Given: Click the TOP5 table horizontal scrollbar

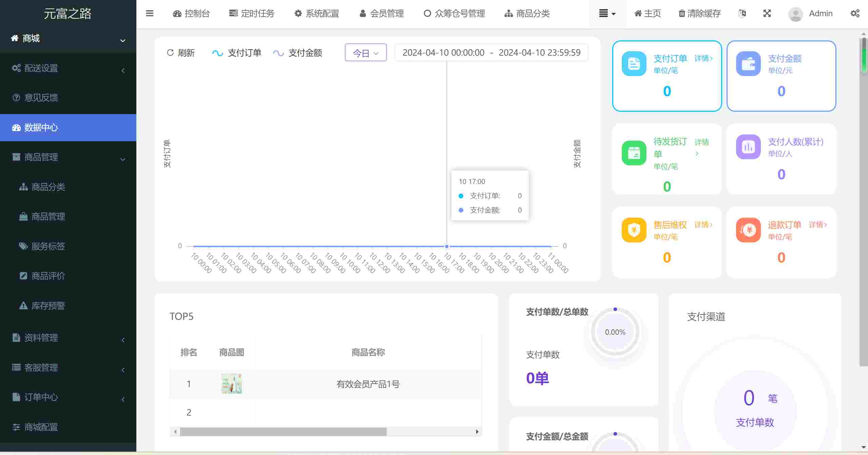Looking at the screenshot, I should click(x=283, y=432).
